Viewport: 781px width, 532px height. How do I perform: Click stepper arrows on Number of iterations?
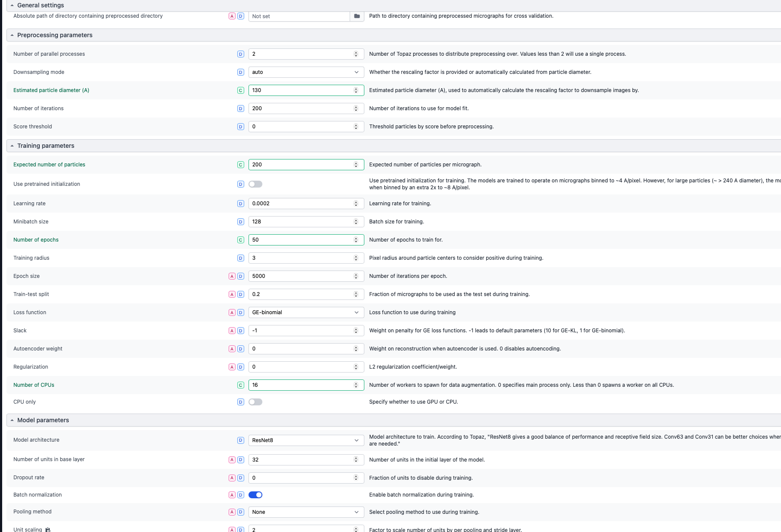coord(356,108)
